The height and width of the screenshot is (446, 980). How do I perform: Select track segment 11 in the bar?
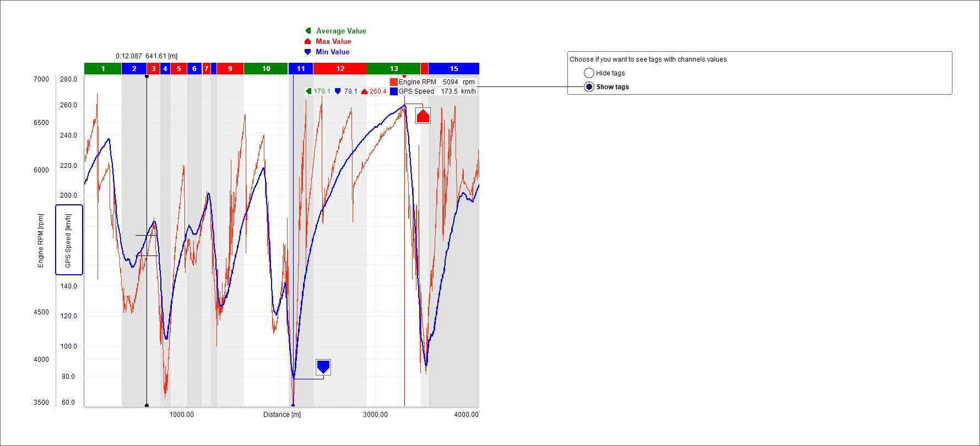pyautogui.click(x=301, y=68)
